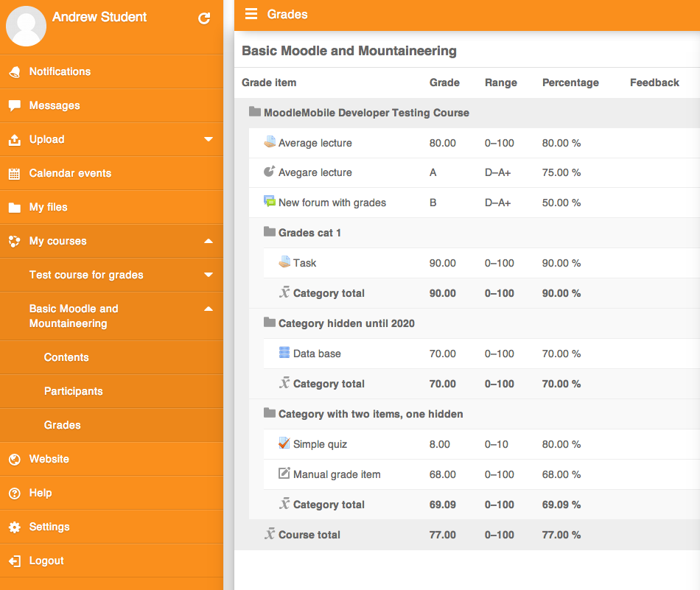Screen dimensions: 700x590
Task: Click the quiz checkmark icon beside Simple quiz
Action: click(x=284, y=443)
